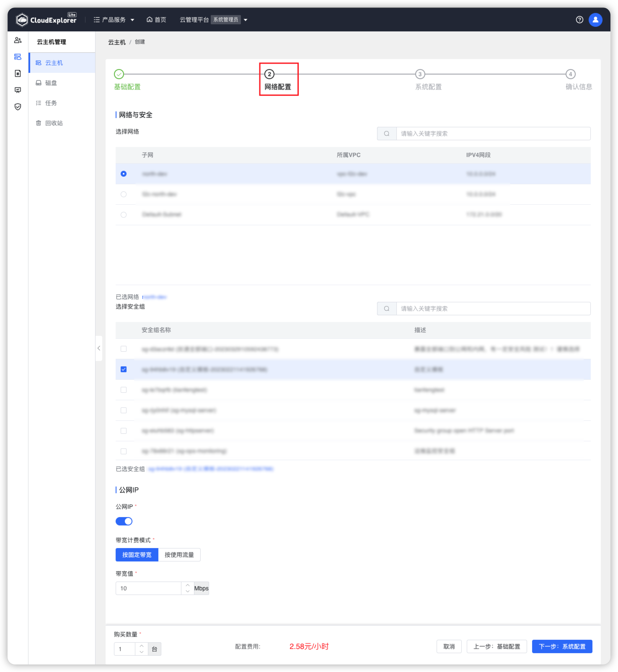Click the 所属VPC column header

348,155
